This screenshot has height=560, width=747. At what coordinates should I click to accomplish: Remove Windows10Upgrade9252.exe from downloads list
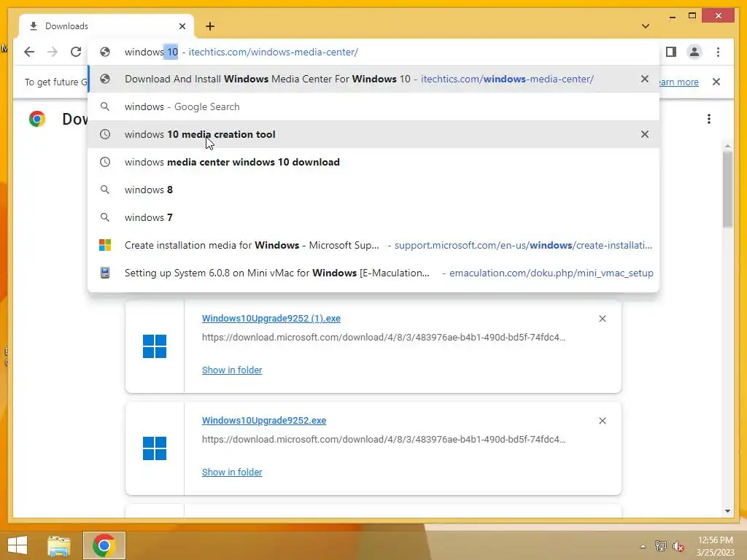click(602, 421)
